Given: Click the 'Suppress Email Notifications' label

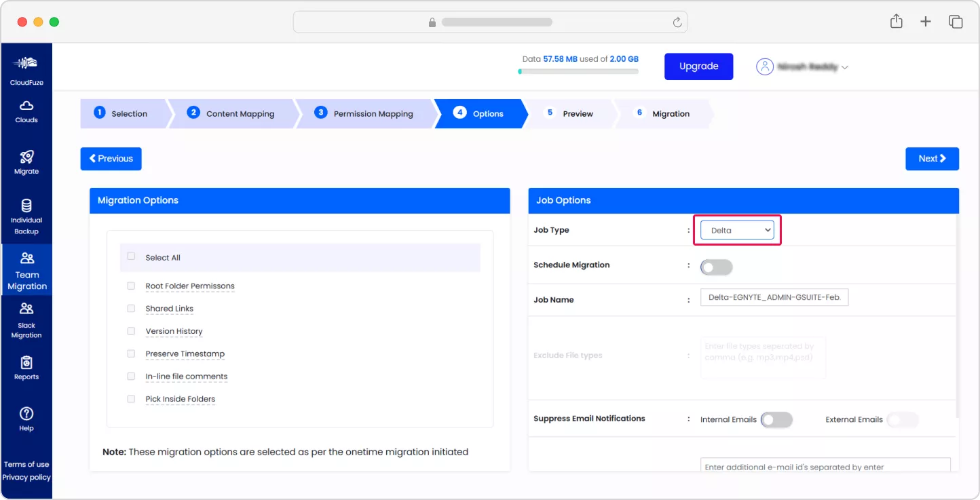Looking at the screenshot, I should coord(589,418).
